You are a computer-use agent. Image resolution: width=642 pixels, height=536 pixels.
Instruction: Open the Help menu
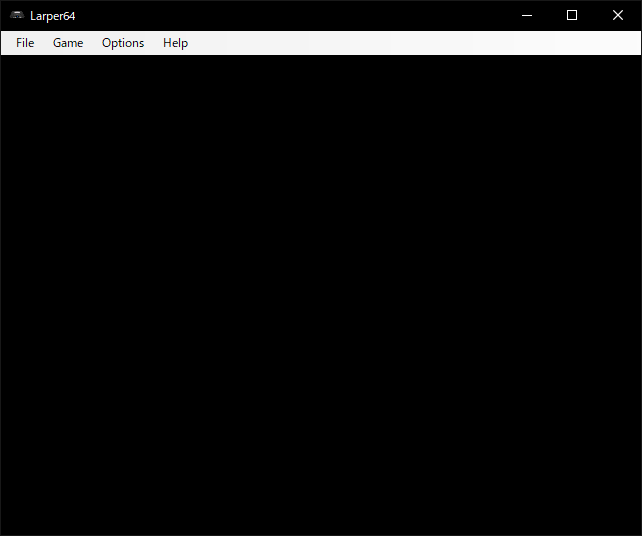tap(175, 43)
